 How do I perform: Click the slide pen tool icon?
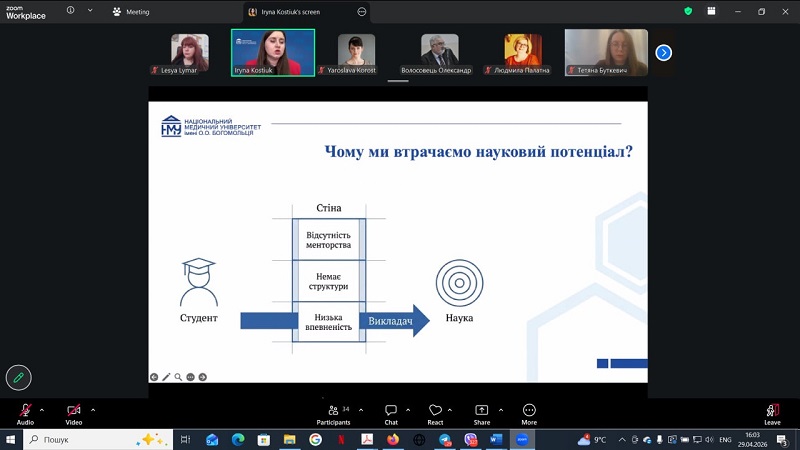[x=166, y=377]
